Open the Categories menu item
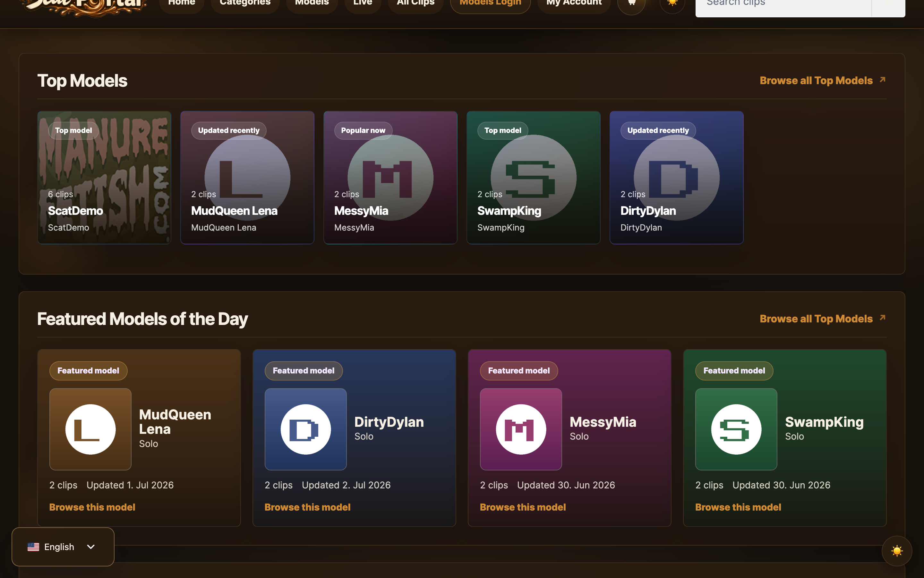This screenshot has height=578, width=924. 245,3
